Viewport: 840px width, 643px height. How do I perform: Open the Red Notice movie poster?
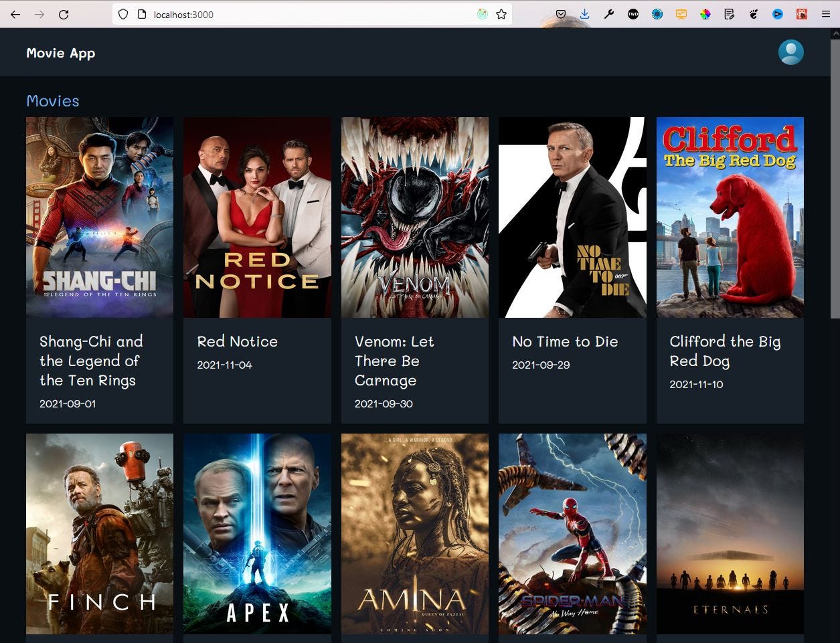(x=257, y=217)
